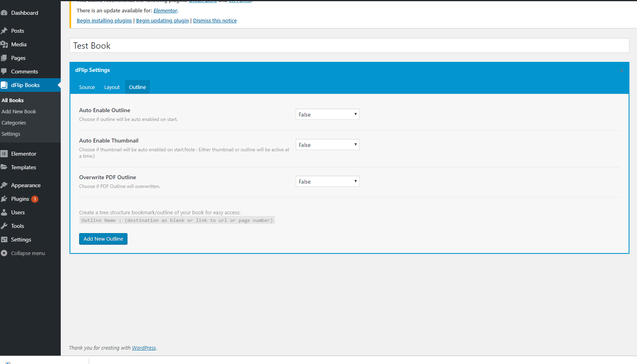This screenshot has height=364, width=637.
Task: Click the Media library icon
Action: (4, 44)
